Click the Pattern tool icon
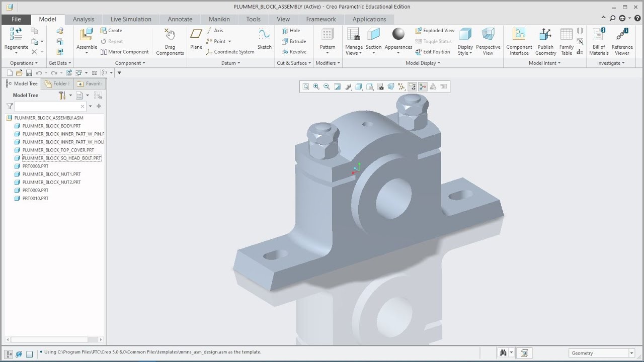 pos(328,34)
